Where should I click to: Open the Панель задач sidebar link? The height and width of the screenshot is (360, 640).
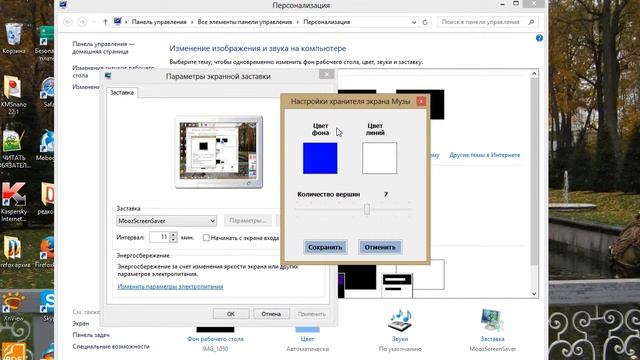(x=91, y=335)
